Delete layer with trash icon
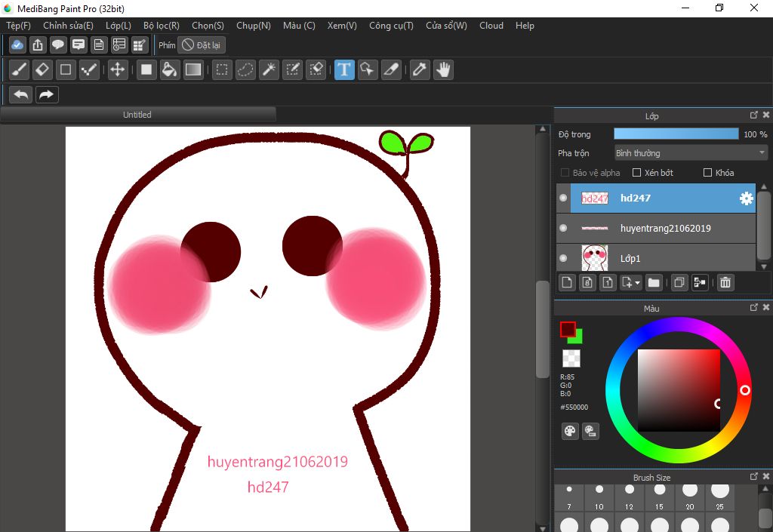This screenshot has width=773, height=532. point(725,282)
